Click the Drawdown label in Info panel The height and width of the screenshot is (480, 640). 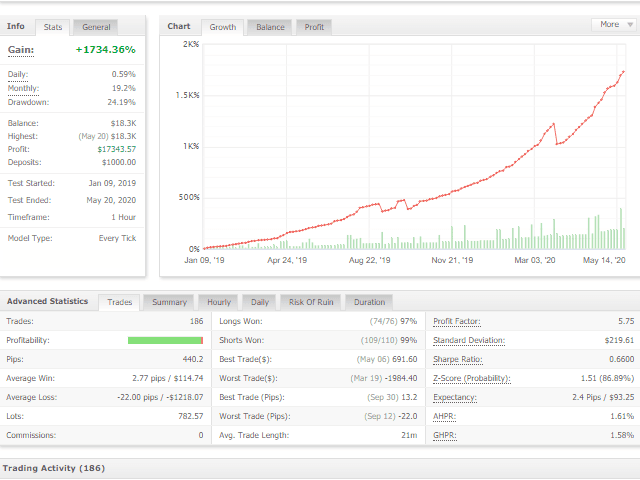[28, 101]
